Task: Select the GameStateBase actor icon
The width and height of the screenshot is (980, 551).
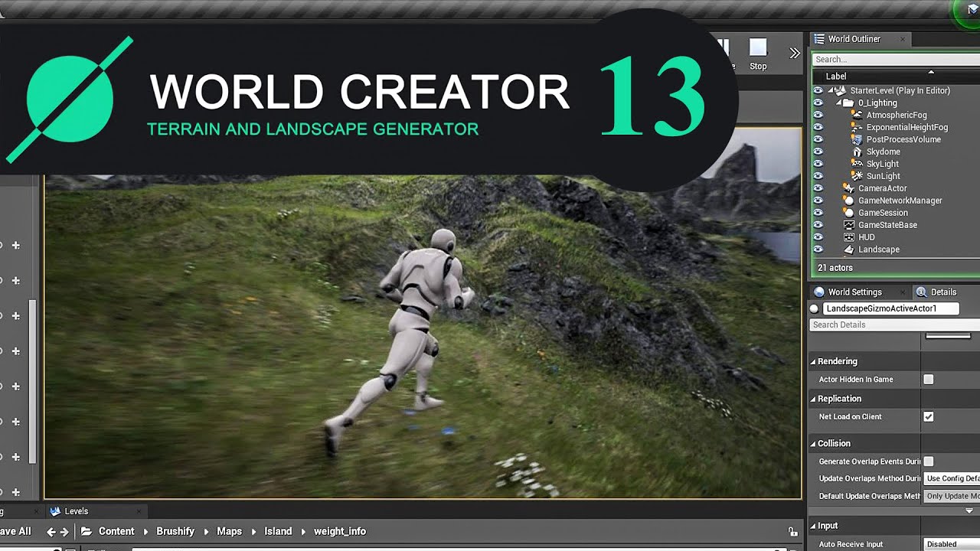Action: pyautogui.click(x=848, y=225)
